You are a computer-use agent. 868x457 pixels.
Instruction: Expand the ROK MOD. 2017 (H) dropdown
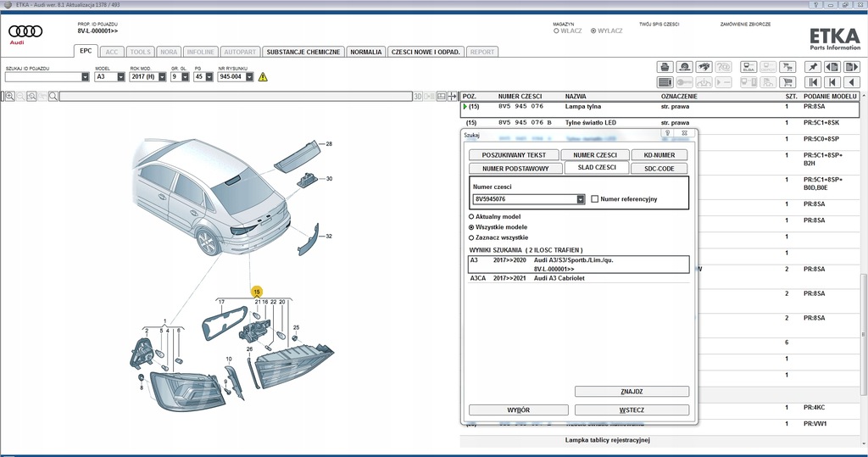161,77
